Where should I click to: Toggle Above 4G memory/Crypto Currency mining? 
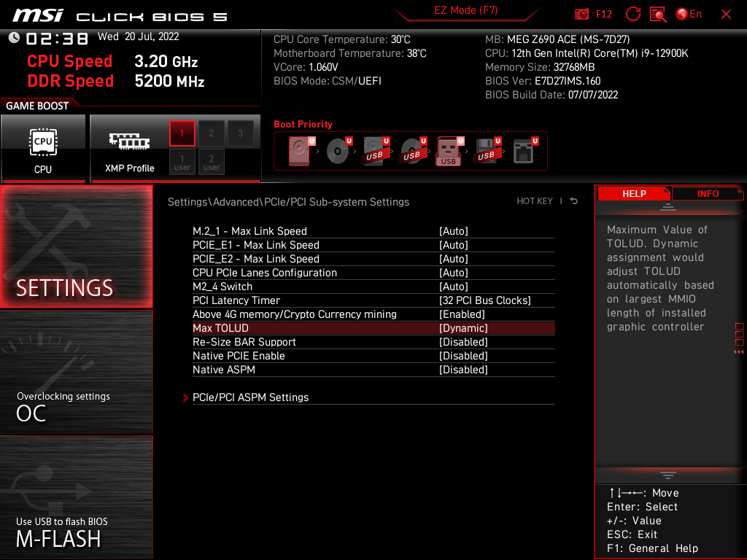click(x=373, y=314)
